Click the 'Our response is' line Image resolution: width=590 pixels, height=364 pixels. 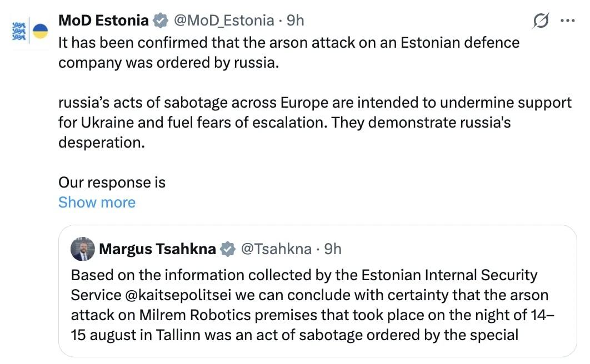pos(112,183)
